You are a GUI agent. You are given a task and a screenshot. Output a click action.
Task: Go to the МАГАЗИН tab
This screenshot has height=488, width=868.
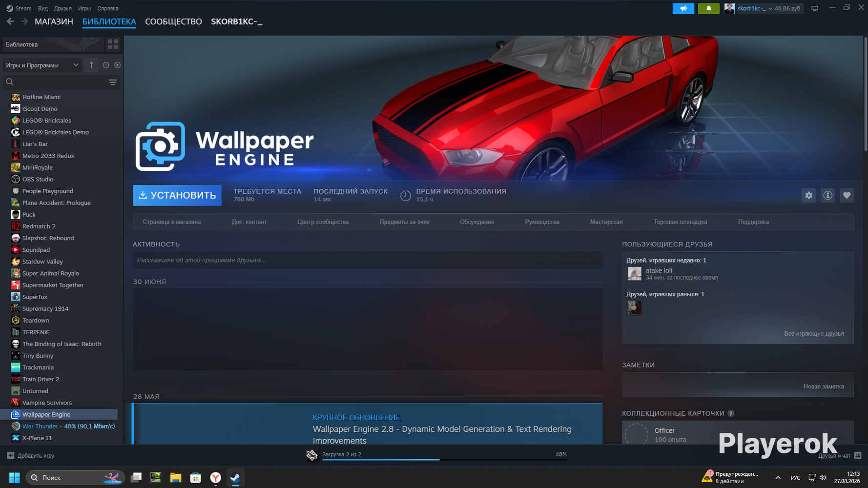(54, 21)
